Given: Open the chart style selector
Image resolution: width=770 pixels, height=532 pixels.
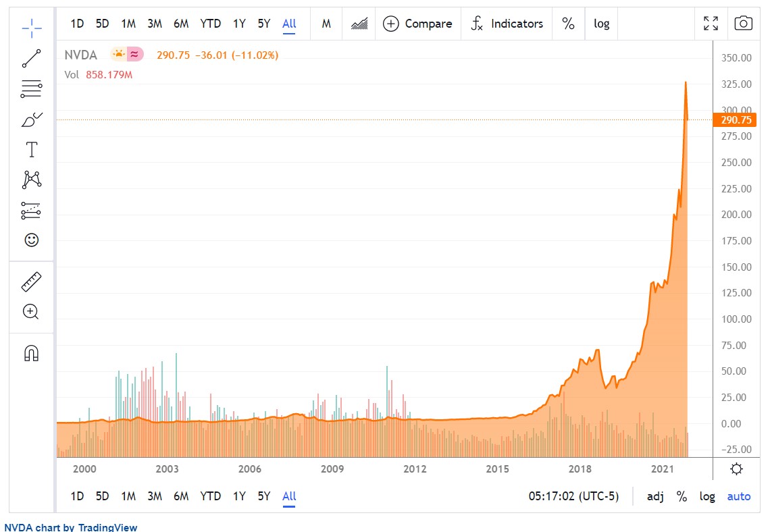Looking at the screenshot, I should [359, 24].
